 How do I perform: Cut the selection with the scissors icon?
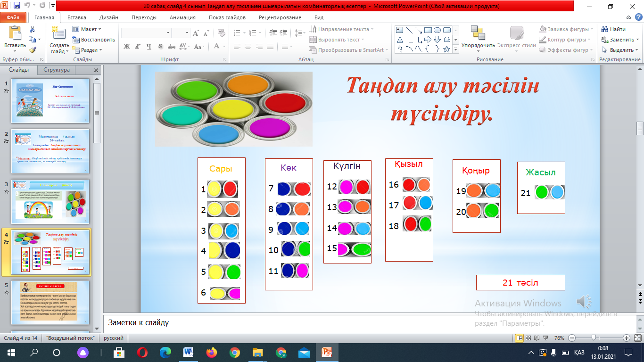[x=32, y=29]
